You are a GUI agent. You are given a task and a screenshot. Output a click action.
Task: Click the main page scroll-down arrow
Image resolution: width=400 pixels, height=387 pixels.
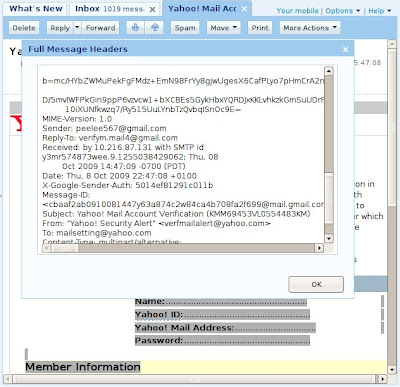coord(392,369)
